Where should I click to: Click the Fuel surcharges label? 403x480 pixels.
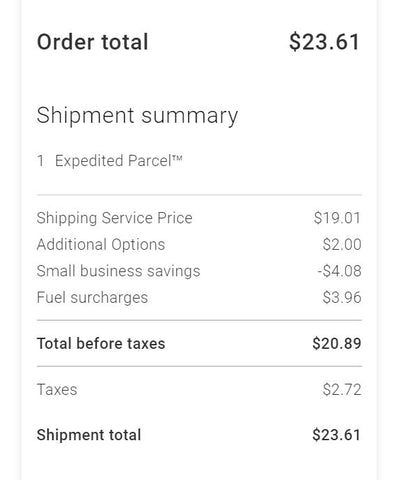pos(92,298)
